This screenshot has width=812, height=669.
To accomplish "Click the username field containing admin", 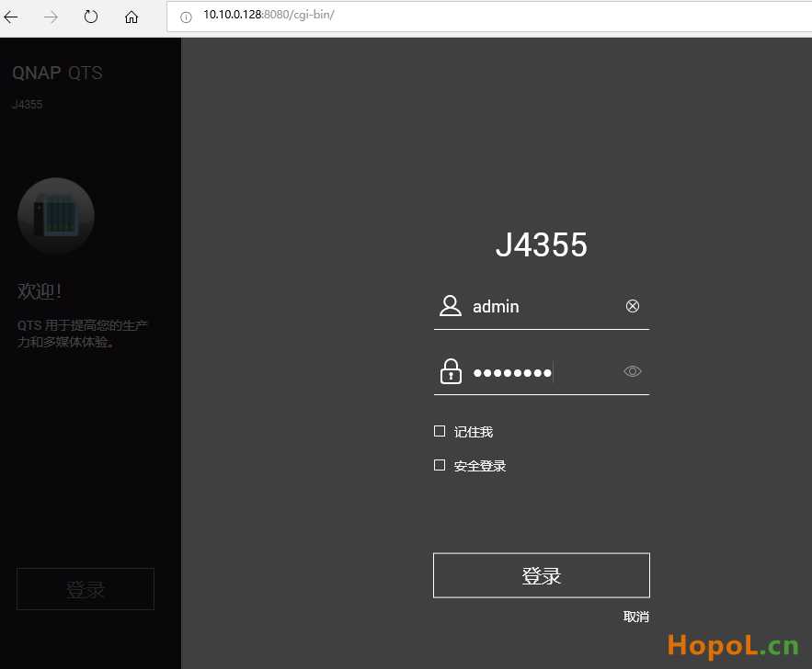I will [541, 307].
